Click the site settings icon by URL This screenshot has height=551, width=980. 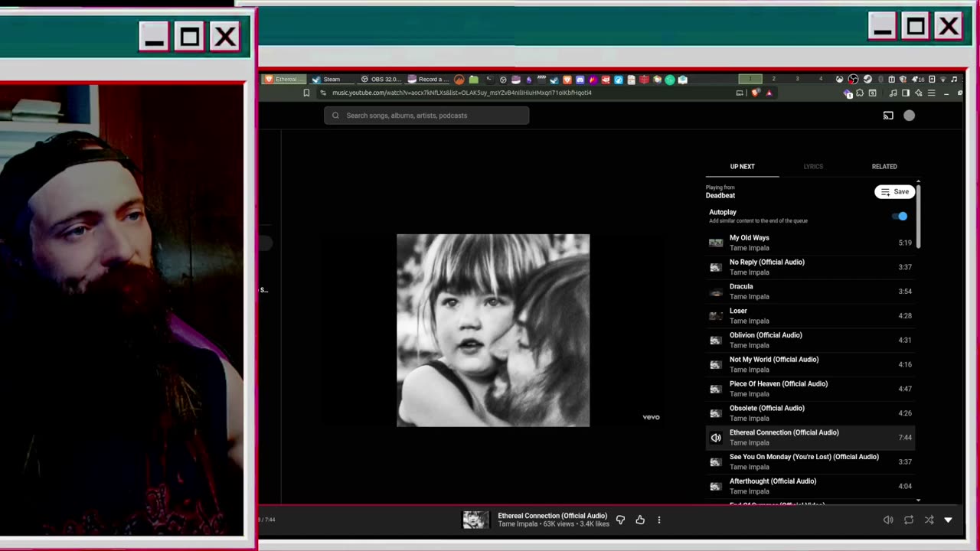click(x=323, y=93)
